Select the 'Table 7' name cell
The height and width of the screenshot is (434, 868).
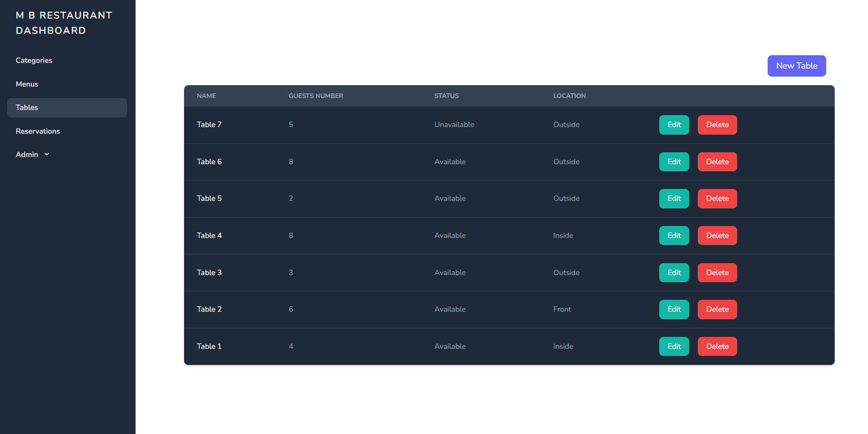(209, 125)
